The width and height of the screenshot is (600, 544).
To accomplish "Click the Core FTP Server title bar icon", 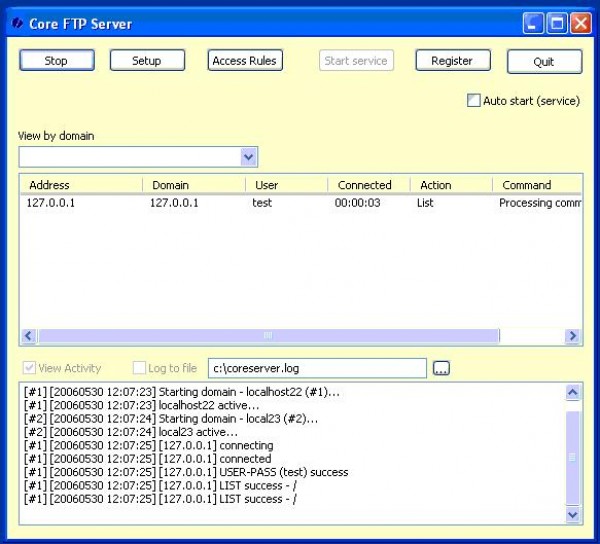I will [16, 23].
